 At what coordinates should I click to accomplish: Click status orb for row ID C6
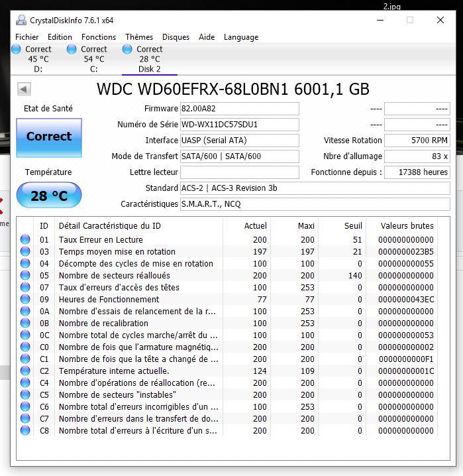[x=25, y=407]
